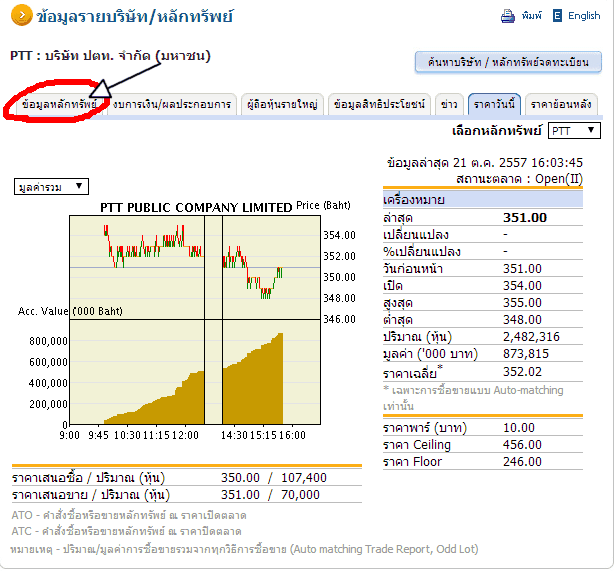This screenshot has height=571, width=615.
Task: Click market status Open(II) text
Action: (519, 179)
